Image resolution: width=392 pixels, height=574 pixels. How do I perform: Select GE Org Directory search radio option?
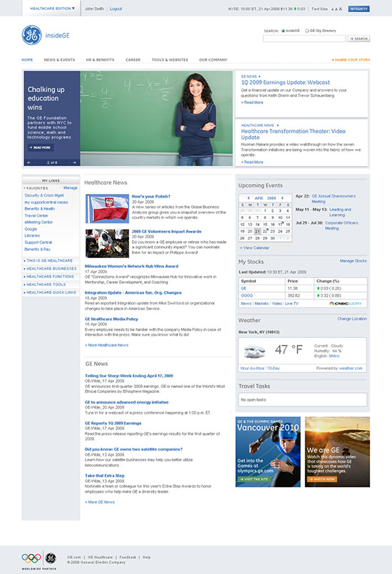pyautogui.click(x=307, y=31)
